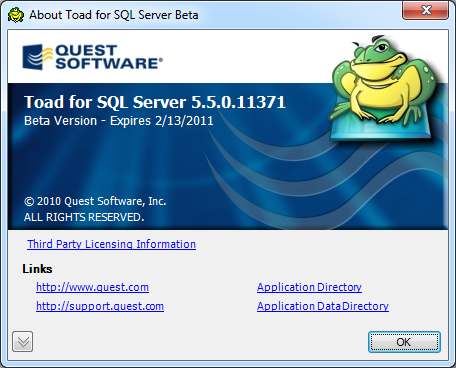456x368 pixels.
Task: Click 'ALL RIGHTS RESERVED.' text
Action: tap(84, 217)
